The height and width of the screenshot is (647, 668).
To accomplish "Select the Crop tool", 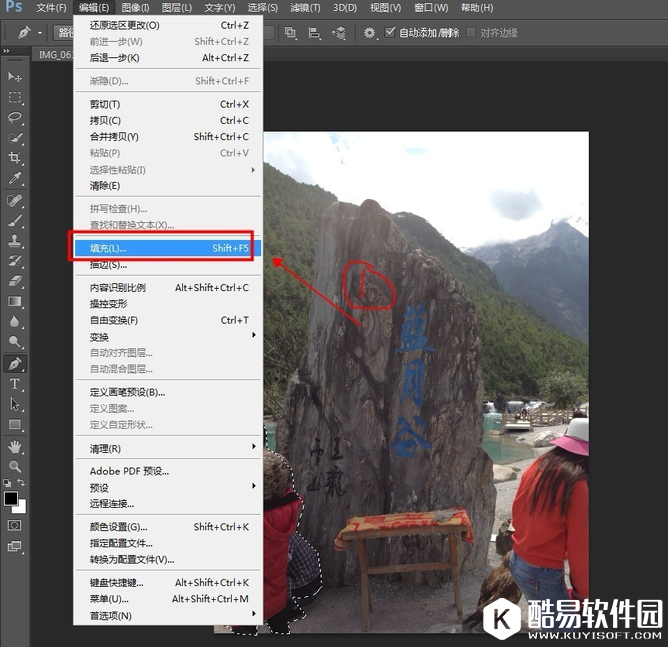I will (15, 158).
